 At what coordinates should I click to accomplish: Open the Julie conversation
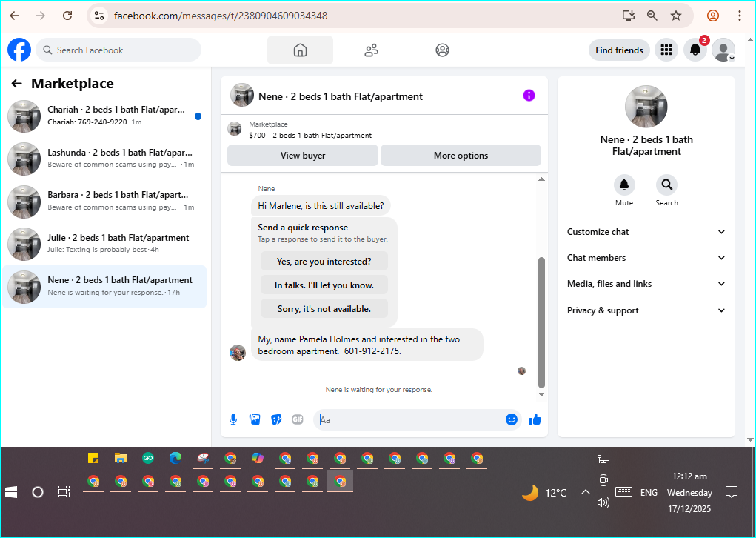(x=104, y=244)
